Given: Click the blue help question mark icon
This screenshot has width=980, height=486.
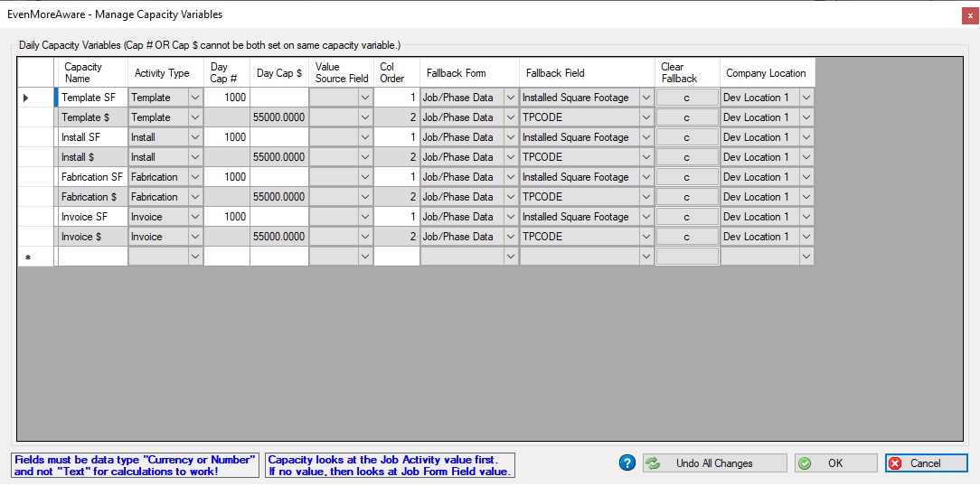Looking at the screenshot, I should [x=627, y=463].
